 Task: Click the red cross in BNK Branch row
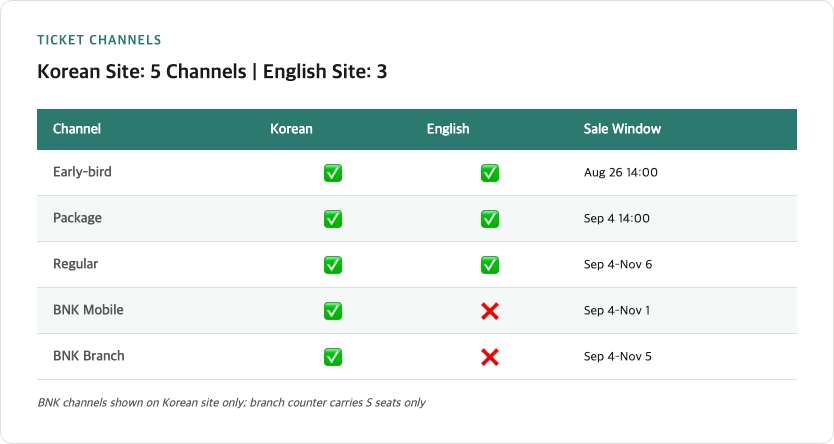490,357
